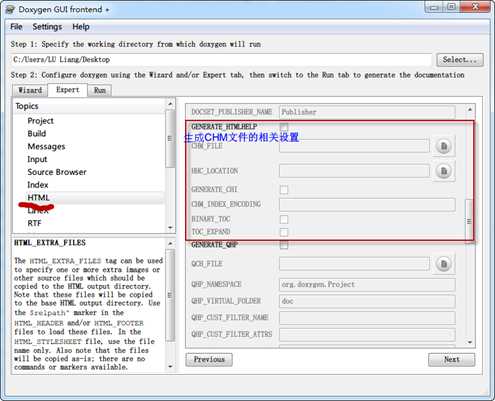Click the Topics list scrollbar thumb
This screenshot has height=401, width=495.
coord(170,139)
